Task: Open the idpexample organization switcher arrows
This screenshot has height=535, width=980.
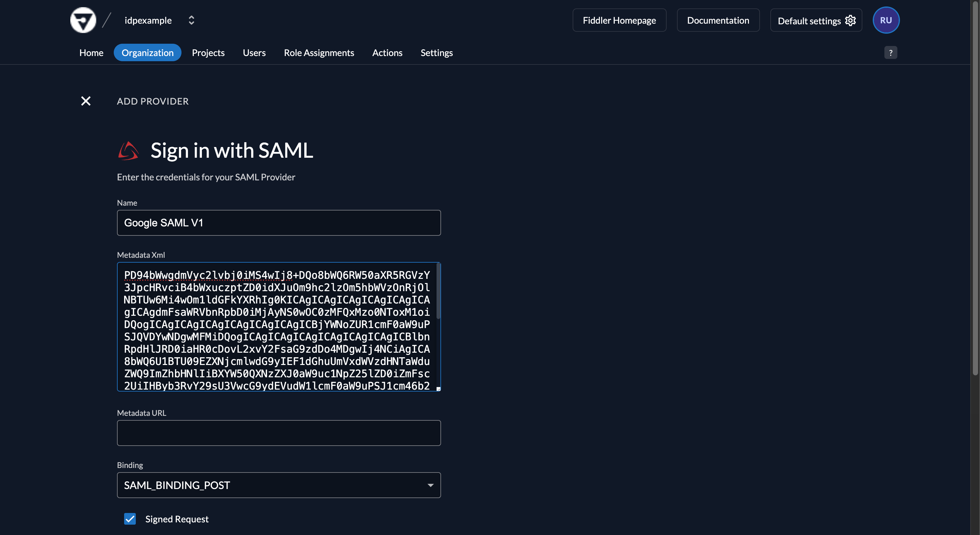Action: (191, 20)
